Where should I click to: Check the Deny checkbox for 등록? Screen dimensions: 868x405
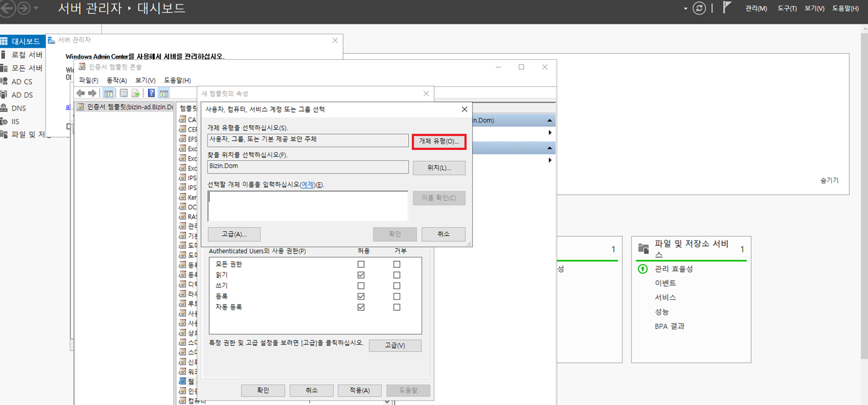click(x=397, y=296)
